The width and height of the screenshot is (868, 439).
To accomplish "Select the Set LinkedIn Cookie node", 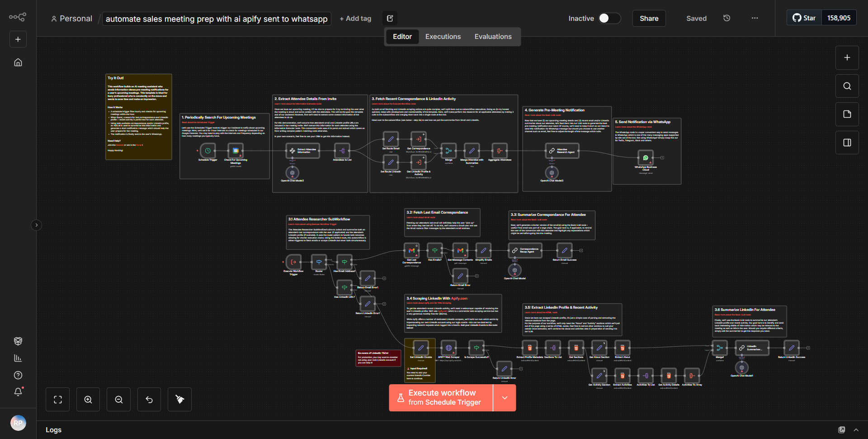I will (421, 348).
